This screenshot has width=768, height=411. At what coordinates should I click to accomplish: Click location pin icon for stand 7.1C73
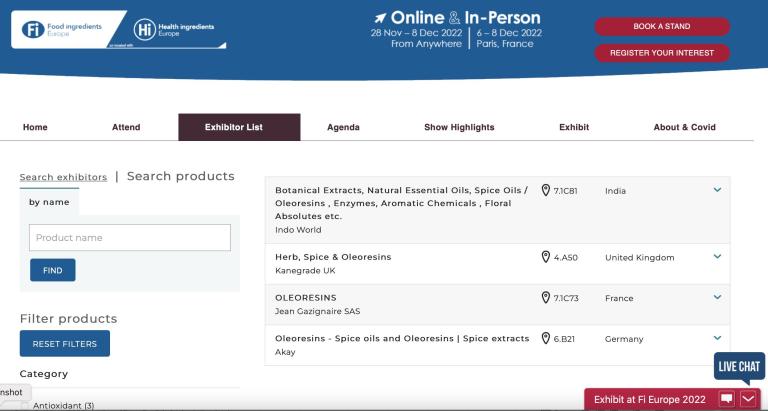tap(546, 298)
